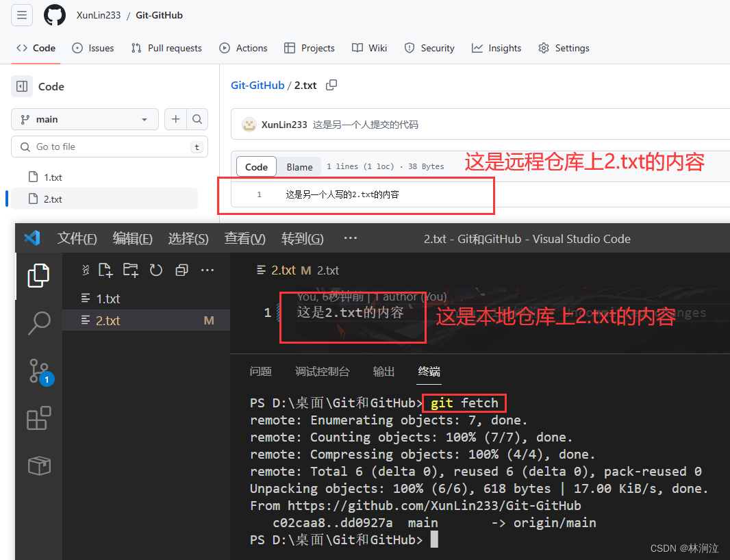Open the 选择(S) menu in VS Code
The image size is (730, 560).
[188, 239]
